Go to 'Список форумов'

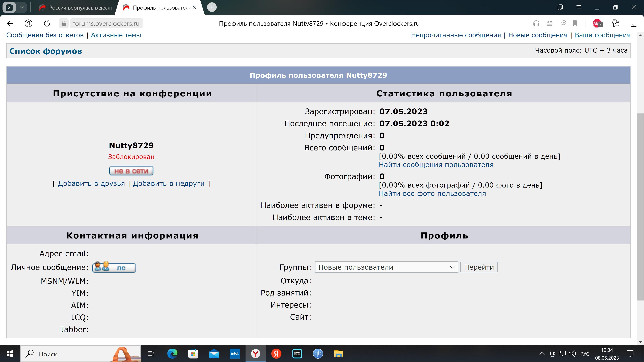(45, 51)
